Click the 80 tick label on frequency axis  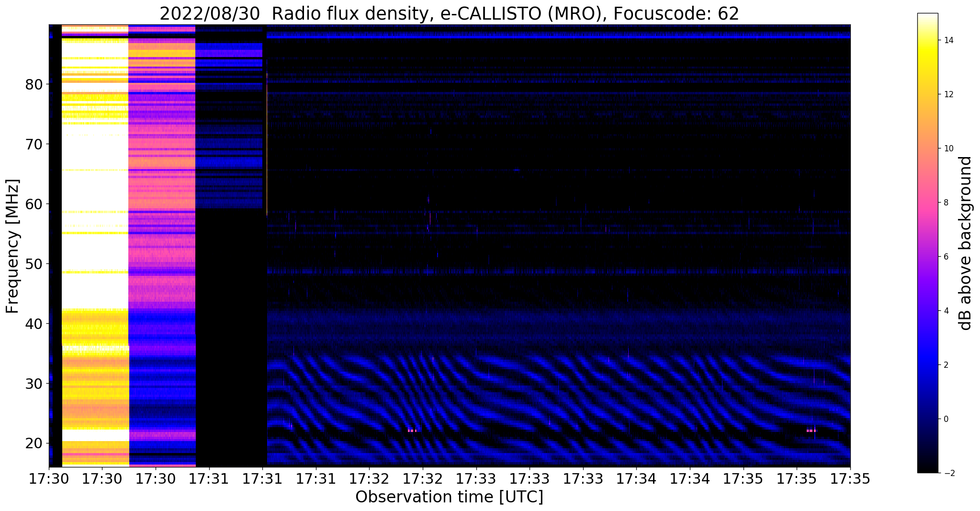(34, 84)
